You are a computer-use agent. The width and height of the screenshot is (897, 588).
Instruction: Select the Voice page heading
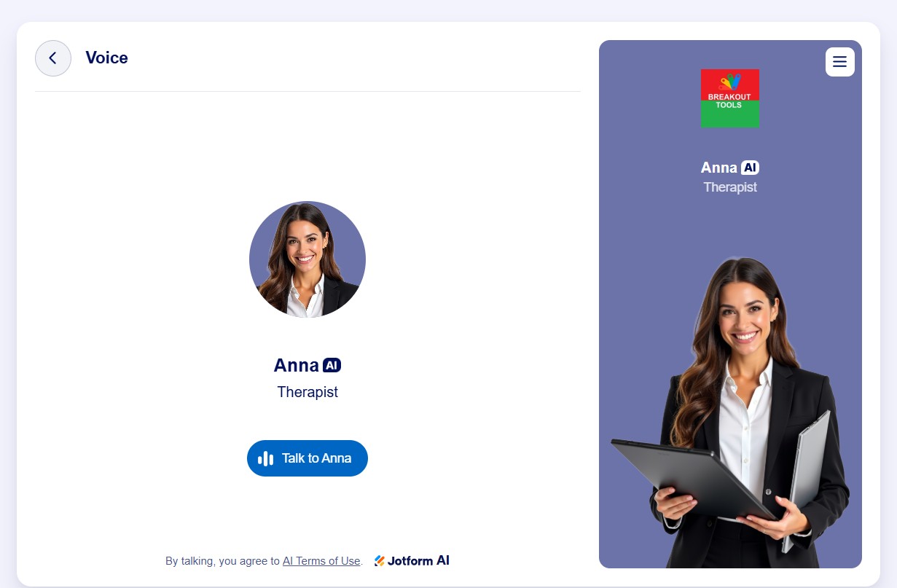[x=106, y=58]
